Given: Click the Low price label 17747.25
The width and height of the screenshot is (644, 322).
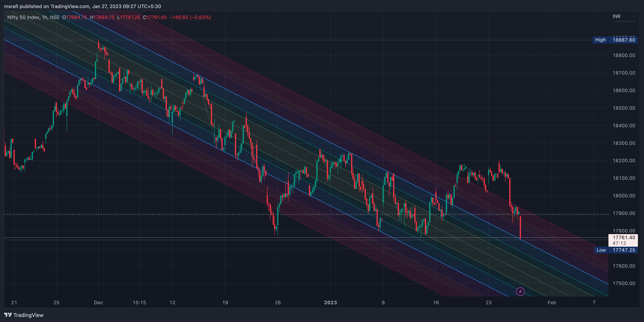Looking at the screenshot, I should coord(624,250).
